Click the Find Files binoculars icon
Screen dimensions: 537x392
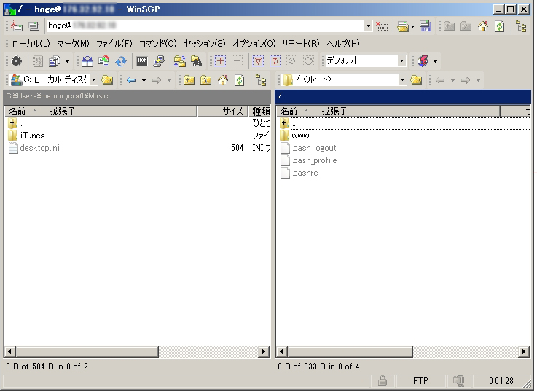(x=196, y=61)
